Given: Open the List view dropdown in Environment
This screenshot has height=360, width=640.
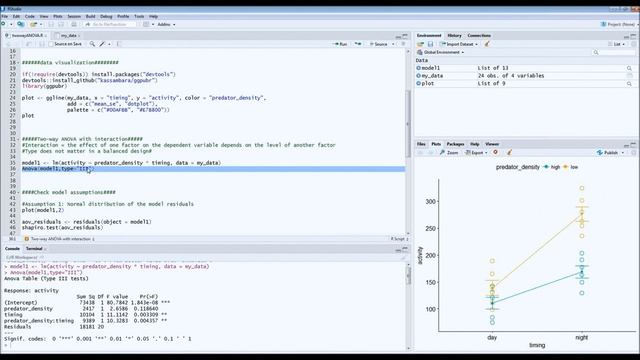Looking at the screenshot, I should (x=617, y=44).
